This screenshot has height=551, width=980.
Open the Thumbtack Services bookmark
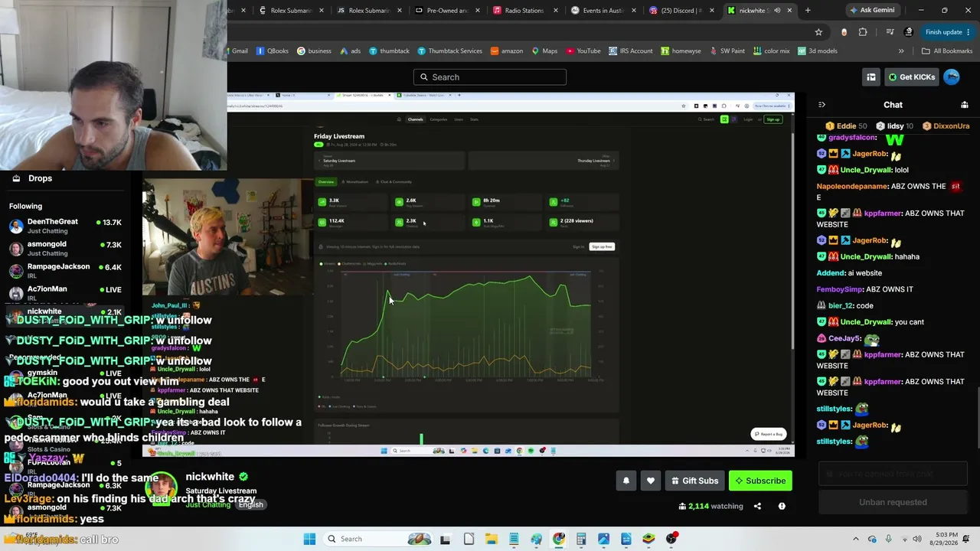coord(449,51)
